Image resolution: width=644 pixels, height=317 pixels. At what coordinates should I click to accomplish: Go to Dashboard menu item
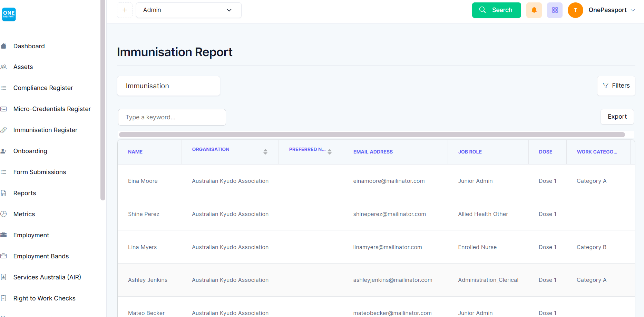click(x=29, y=46)
